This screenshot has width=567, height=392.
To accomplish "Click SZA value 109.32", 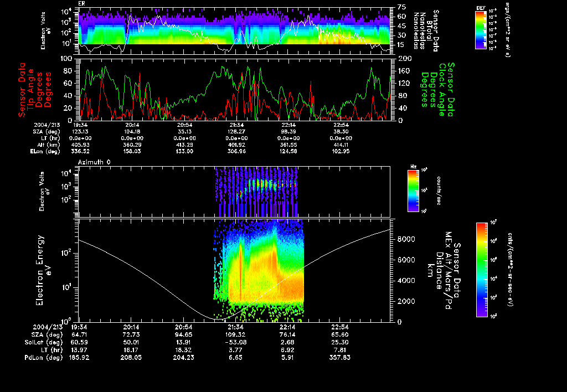I will coord(235,335).
